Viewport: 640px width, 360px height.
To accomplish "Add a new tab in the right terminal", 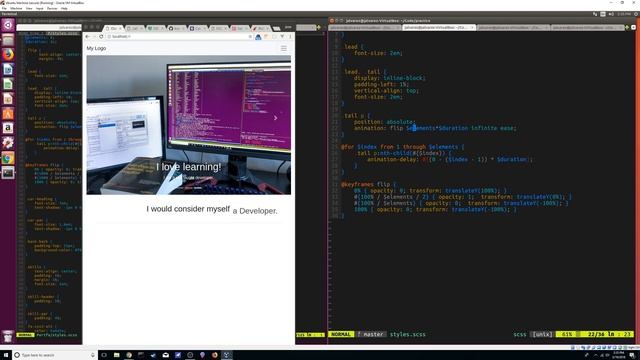I will coord(627,27).
